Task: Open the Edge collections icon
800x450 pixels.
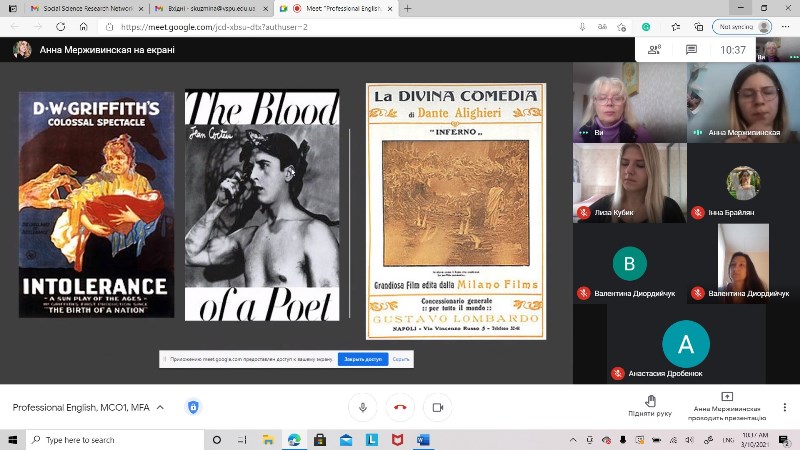Action: tap(698, 27)
